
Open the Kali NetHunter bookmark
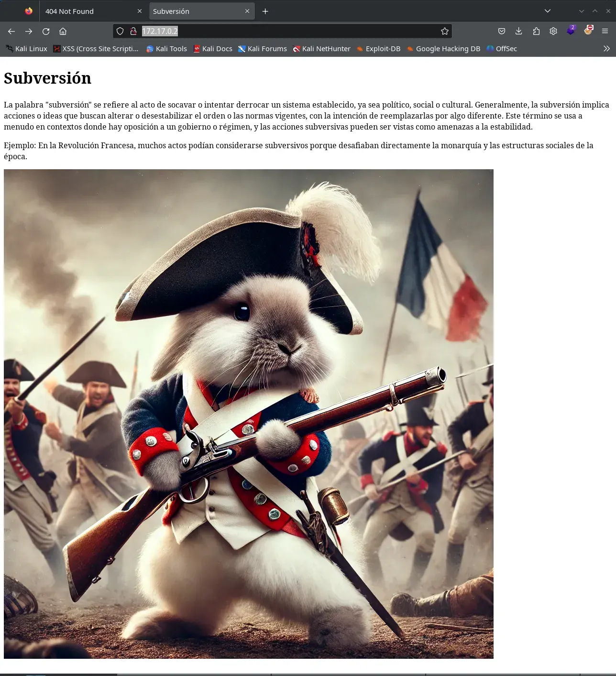coord(321,49)
